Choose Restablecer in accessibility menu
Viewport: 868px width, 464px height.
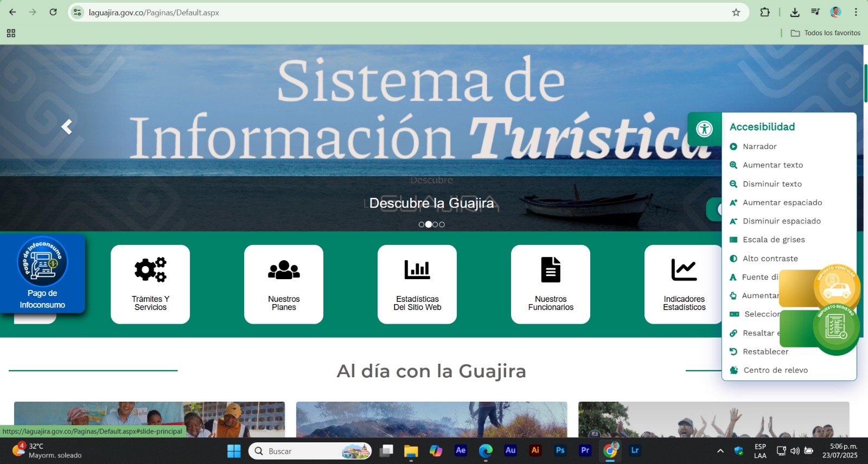pos(765,352)
